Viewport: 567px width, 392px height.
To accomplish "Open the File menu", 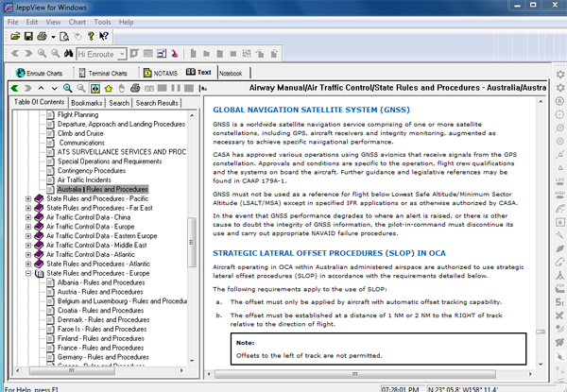I will [x=12, y=22].
